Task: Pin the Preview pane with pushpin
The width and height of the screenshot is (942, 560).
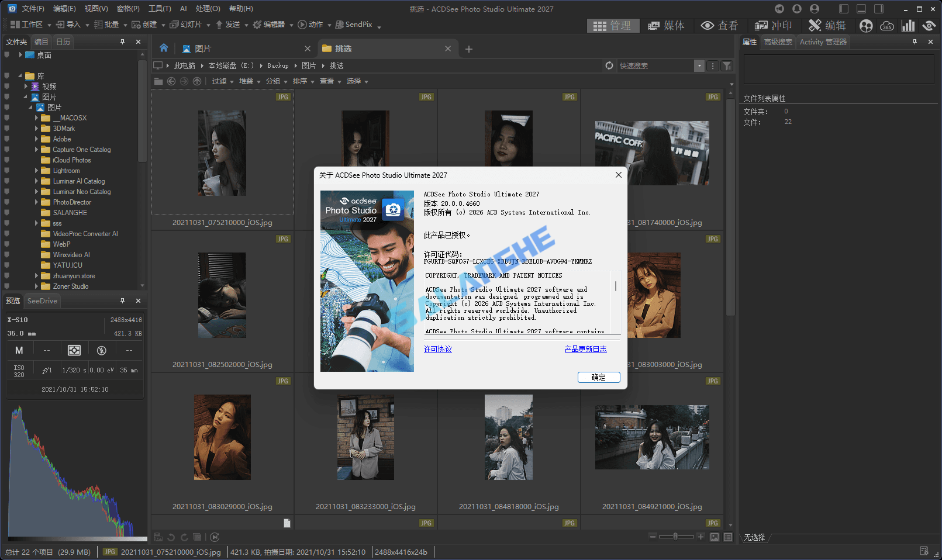Action: pyautogui.click(x=122, y=300)
